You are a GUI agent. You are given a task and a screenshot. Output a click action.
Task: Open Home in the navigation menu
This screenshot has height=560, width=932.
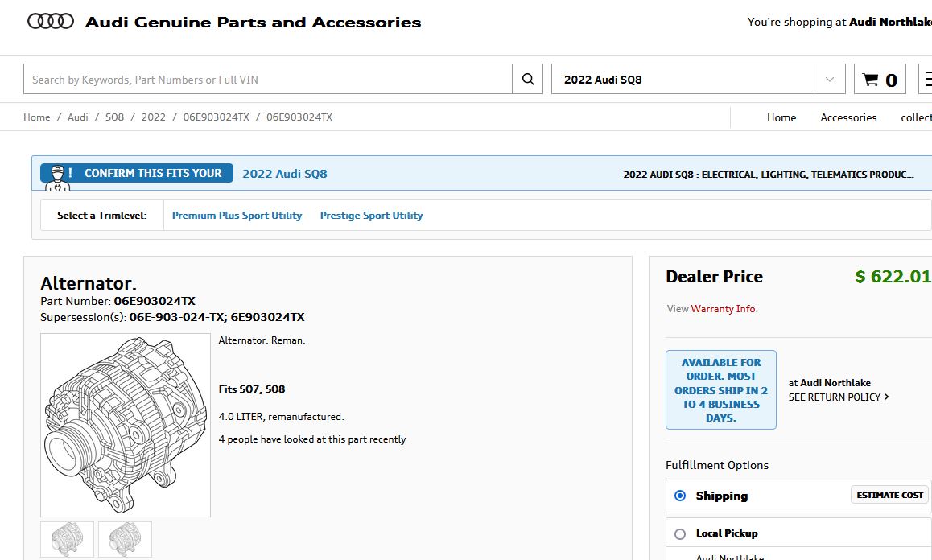[781, 117]
